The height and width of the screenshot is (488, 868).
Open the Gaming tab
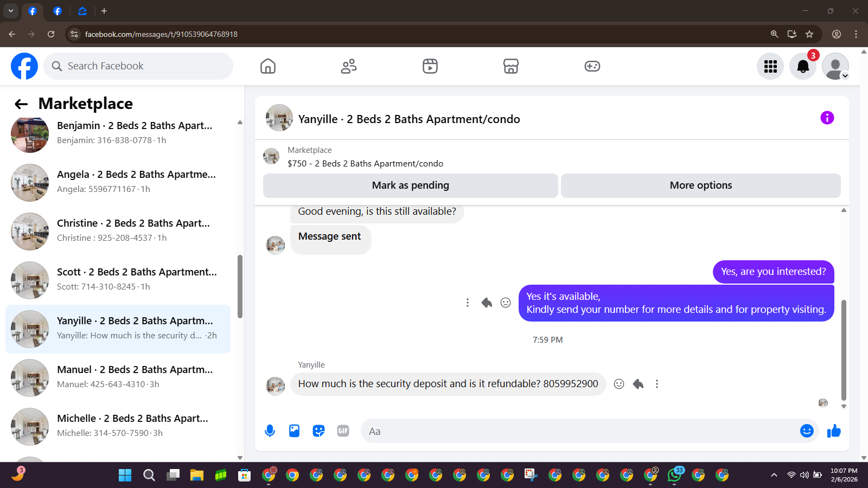tap(592, 66)
